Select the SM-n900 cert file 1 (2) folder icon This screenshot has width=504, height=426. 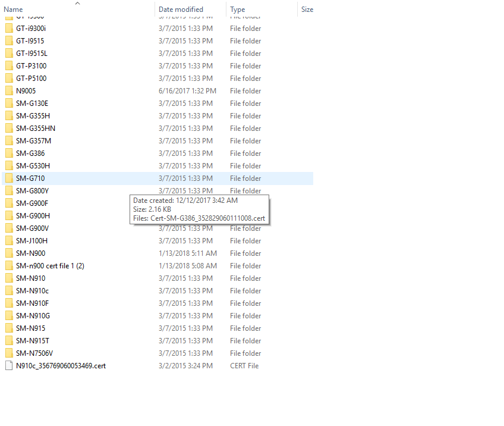click(9, 266)
